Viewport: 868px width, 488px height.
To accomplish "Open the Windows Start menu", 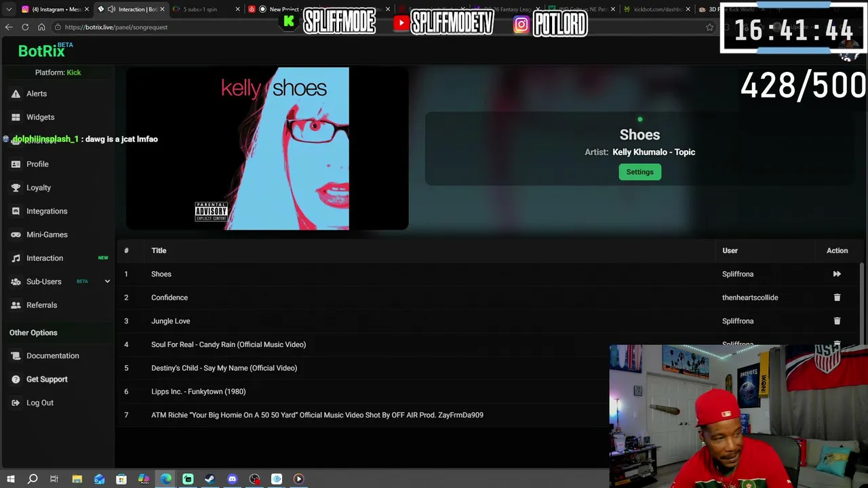I will [x=10, y=479].
